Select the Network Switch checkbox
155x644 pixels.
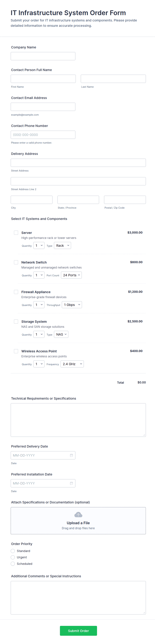pos(16,262)
